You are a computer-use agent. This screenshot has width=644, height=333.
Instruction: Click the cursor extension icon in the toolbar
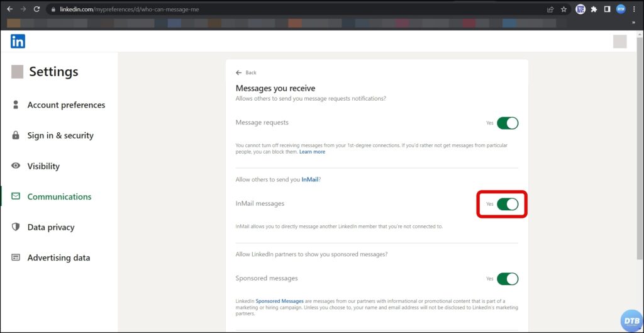coord(580,9)
